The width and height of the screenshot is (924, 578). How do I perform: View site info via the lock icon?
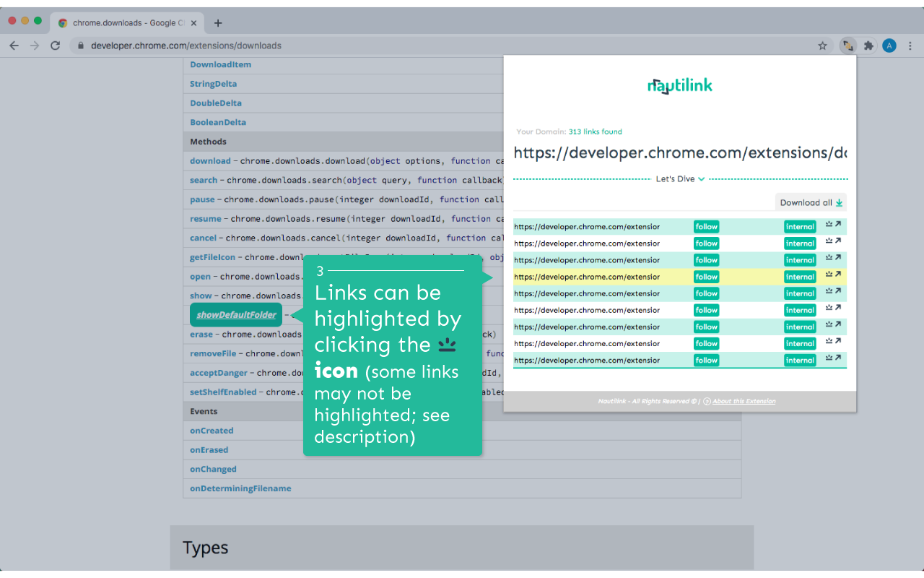81,46
